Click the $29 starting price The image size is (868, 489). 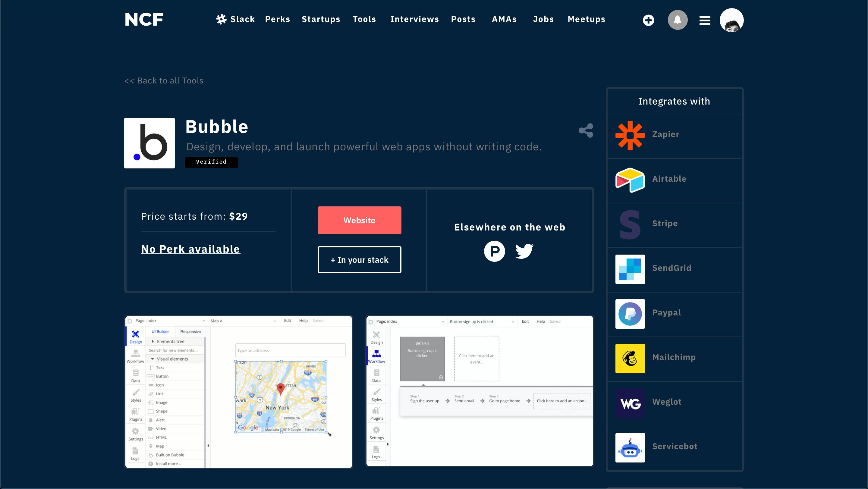239,217
